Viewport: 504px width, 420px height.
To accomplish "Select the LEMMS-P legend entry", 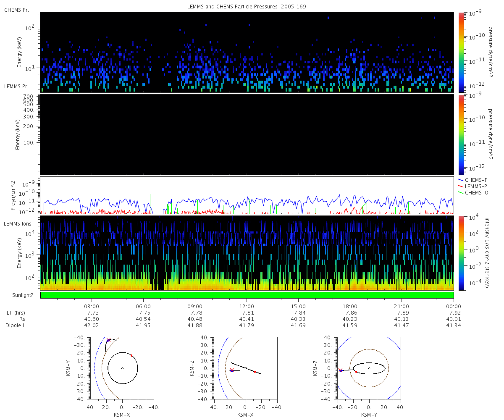I will click(475, 186).
